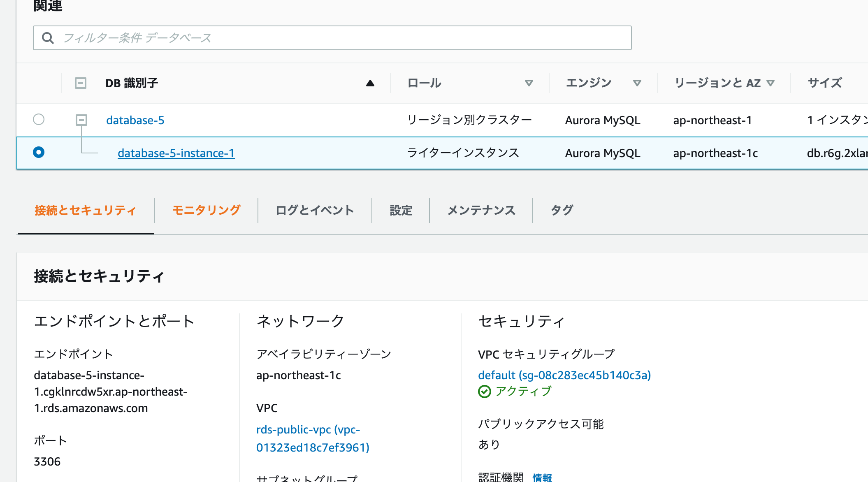This screenshot has width=868, height=482.
Task: Click the リージョン別クラスター role cell
Action: [x=469, y=120]
